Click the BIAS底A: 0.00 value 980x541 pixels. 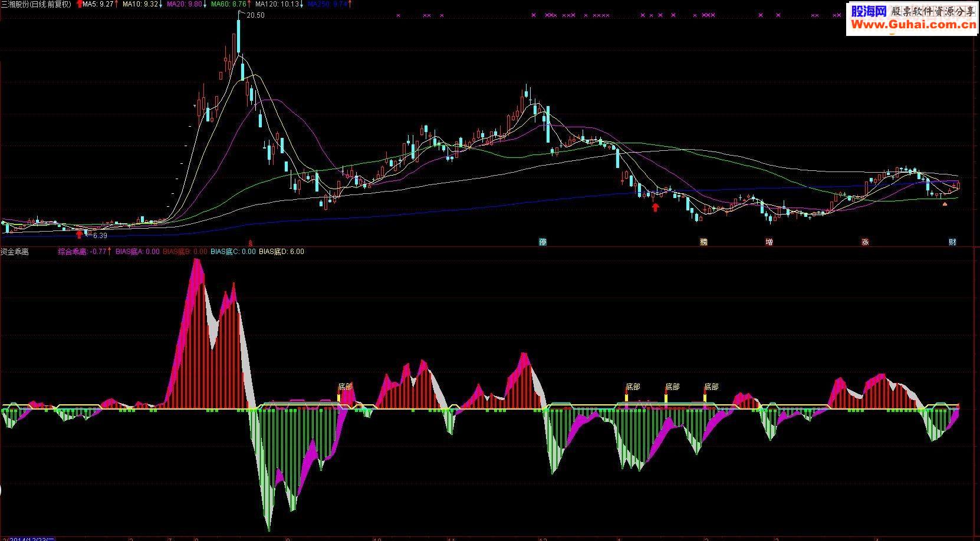pos(137,252)
